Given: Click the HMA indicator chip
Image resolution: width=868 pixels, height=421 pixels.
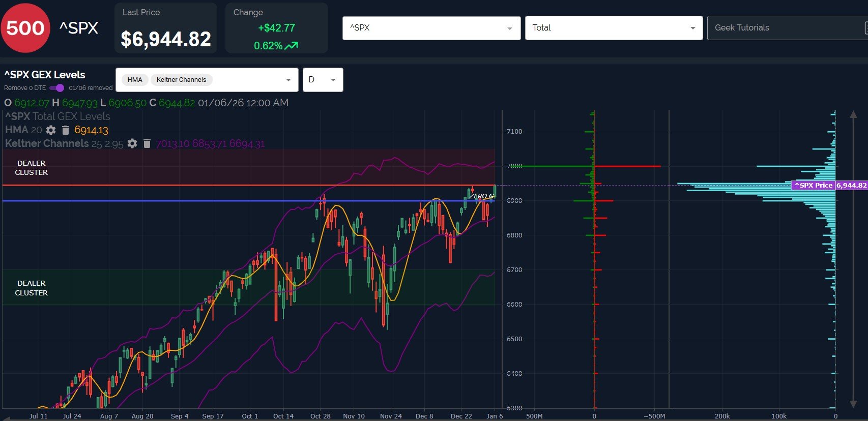Looking at the screenshot, I should point(135,80).
